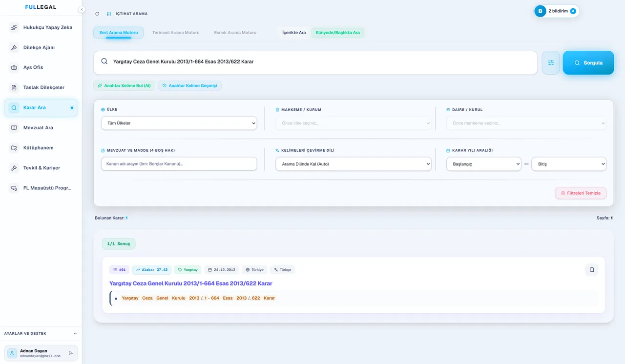Click the Bulunan Karar: 1 count text
The image size is (625, 364).
point(111,218)
